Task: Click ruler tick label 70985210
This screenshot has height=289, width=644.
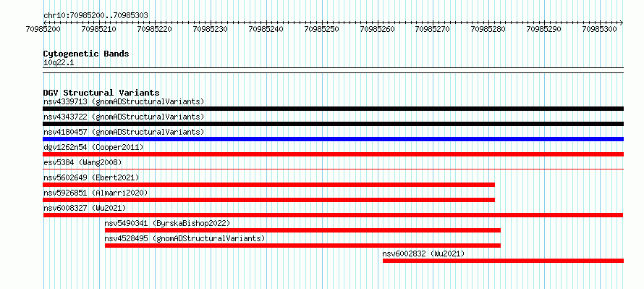Action: [x=99, y=29]
